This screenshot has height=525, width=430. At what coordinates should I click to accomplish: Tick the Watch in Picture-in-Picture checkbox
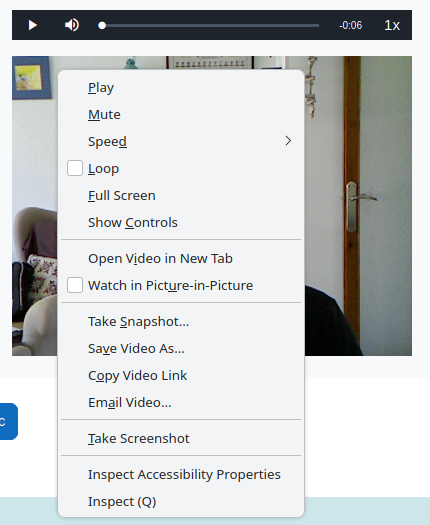[75, 285]
